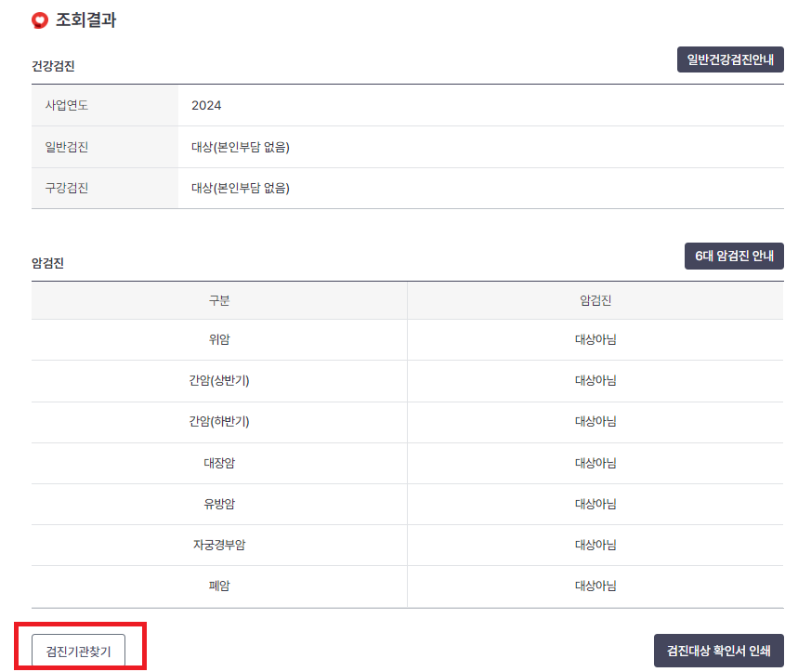Select 대상아님 in the 유방암 row
Screen dimensions: 785x672
pyautogui.click(x=595, y=504)
